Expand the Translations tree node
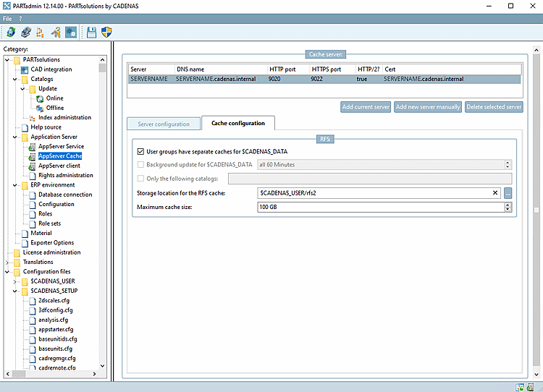Viewport: 543px width, 392px height. pyautogui.click(x=7, y=263)
